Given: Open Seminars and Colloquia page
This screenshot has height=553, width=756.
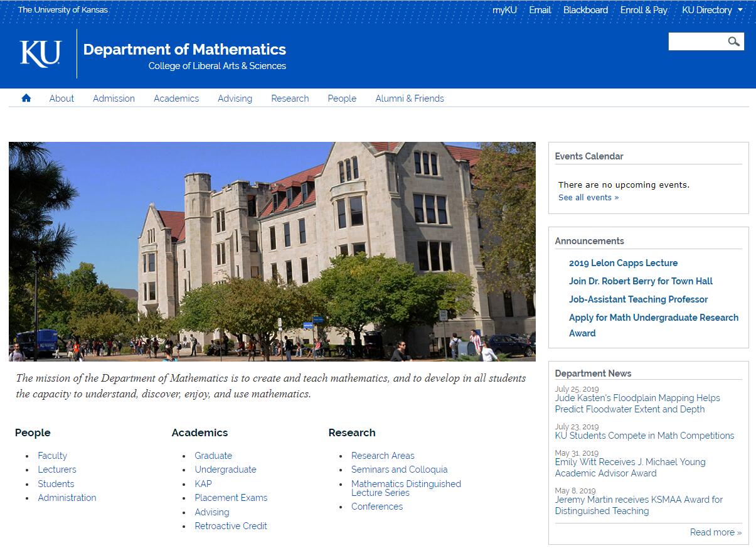Looking at the screenshot, I should tap(399, 470).
